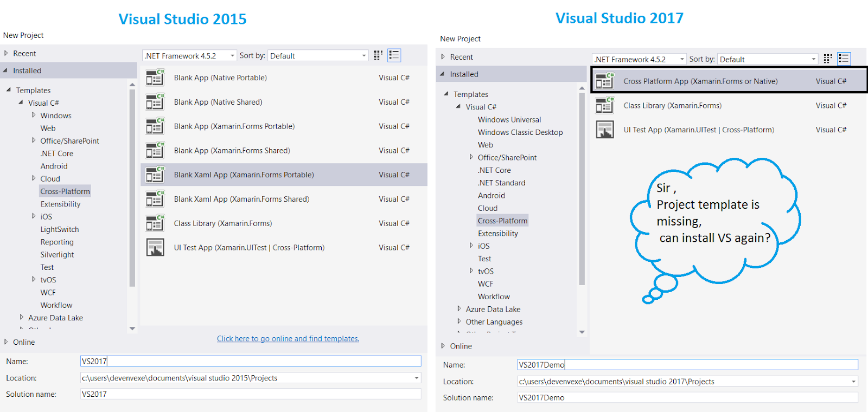868x412 pixels.
Task: Select Workflow in VS 2017 template tree
Action: coord(494,297)
